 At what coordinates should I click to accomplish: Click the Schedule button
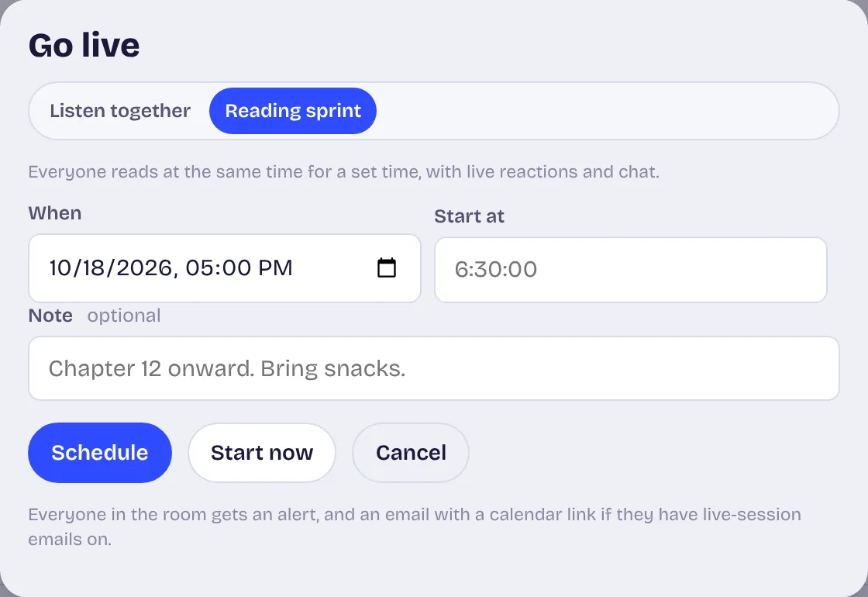click(x=100, y=453)
